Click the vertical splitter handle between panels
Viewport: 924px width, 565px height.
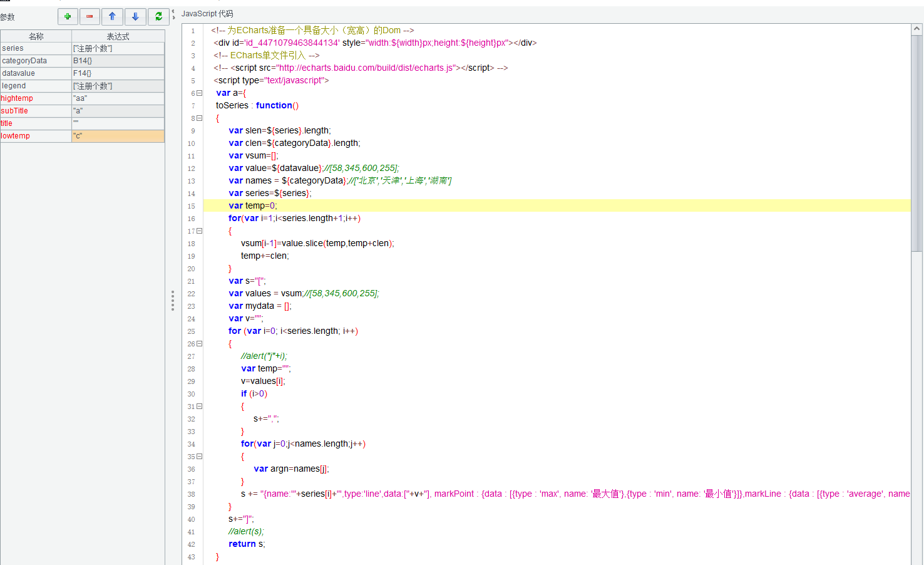click(x=173, y=301)
